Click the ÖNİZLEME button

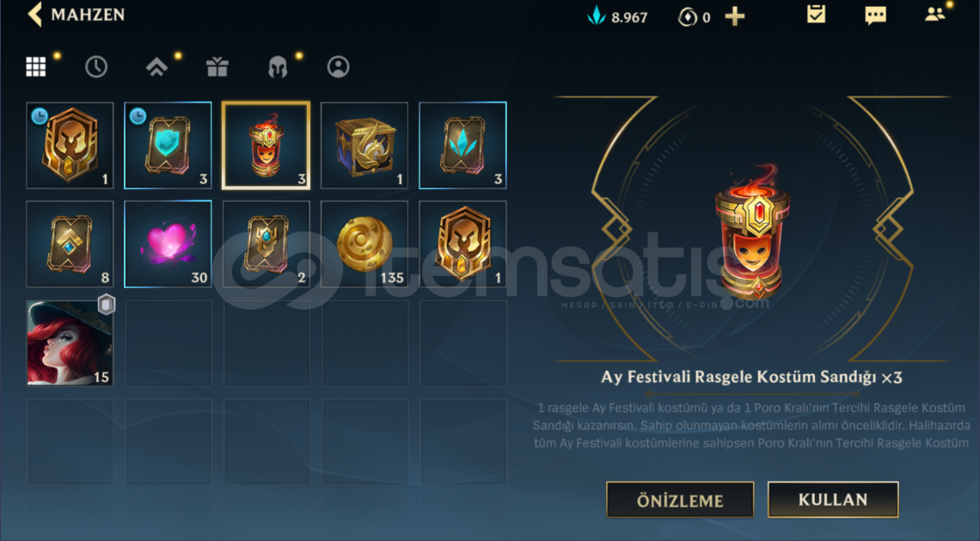coord(680,500)
